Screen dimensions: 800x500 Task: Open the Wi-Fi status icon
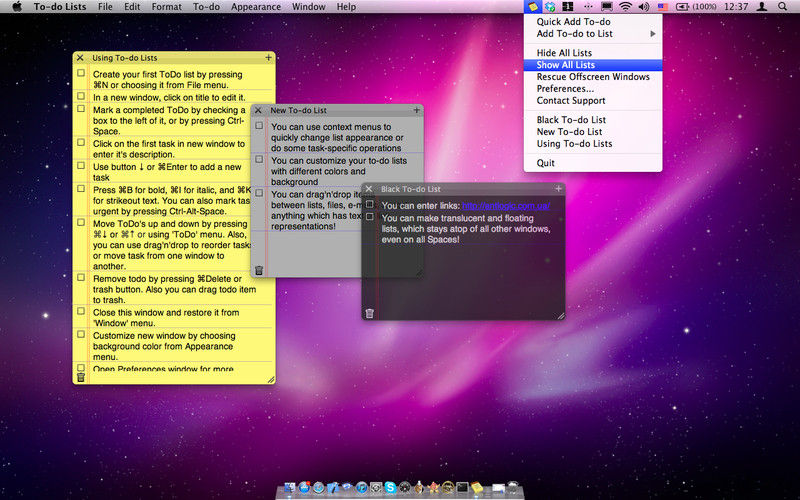point(625,7)
